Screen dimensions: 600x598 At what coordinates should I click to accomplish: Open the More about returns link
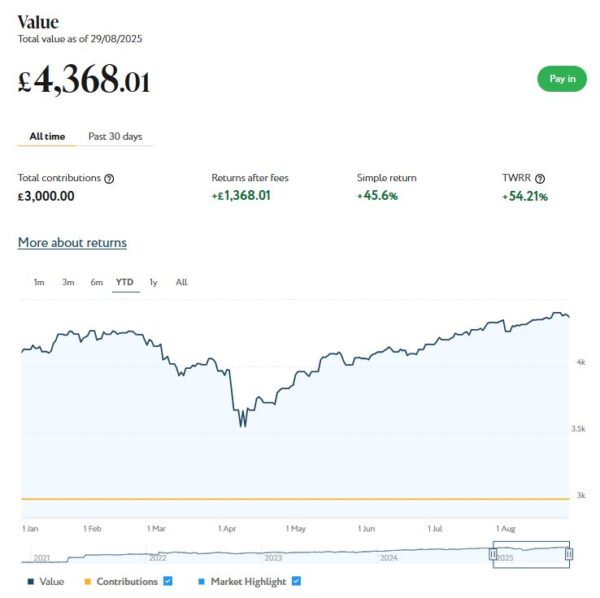coord(72,243)
